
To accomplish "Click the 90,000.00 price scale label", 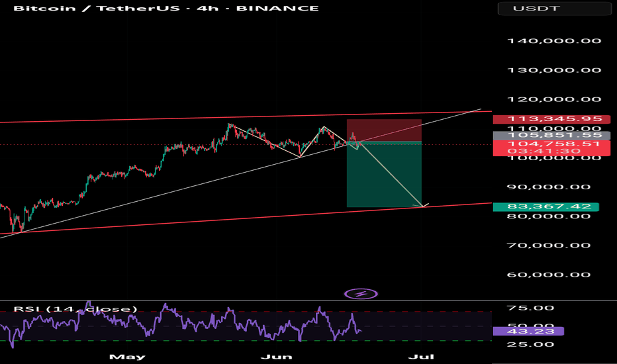I will [549, 187].
